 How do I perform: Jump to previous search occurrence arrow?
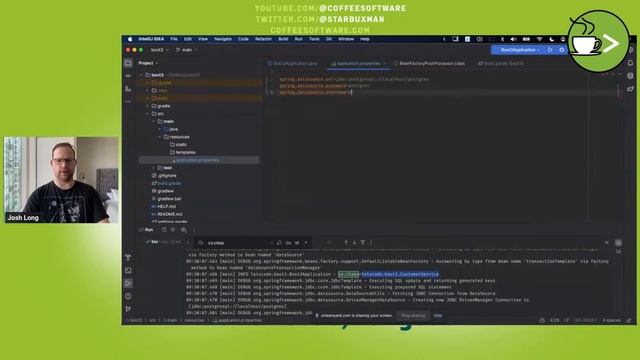(x=346, y=242)
